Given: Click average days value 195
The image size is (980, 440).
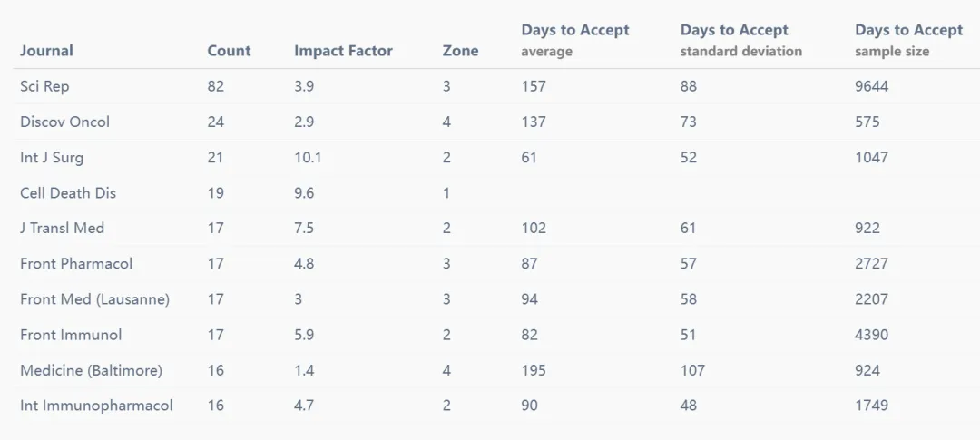Looking at the screenshot, I should pos(534,371).
